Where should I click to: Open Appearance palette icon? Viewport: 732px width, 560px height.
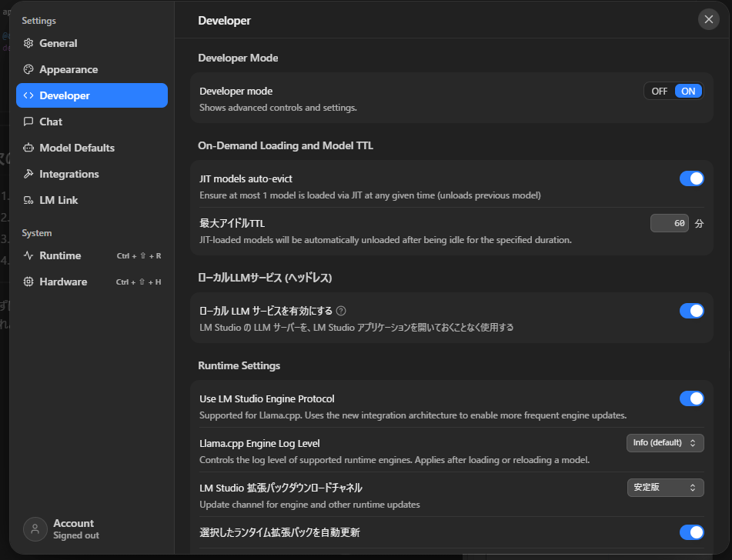click(x=28, y=69)
